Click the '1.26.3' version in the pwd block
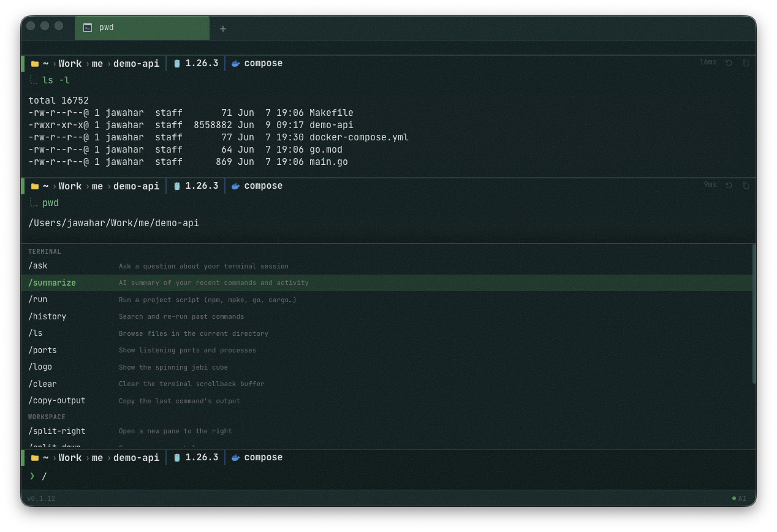This screenshot has width=777, height=532. click(202, 186)
